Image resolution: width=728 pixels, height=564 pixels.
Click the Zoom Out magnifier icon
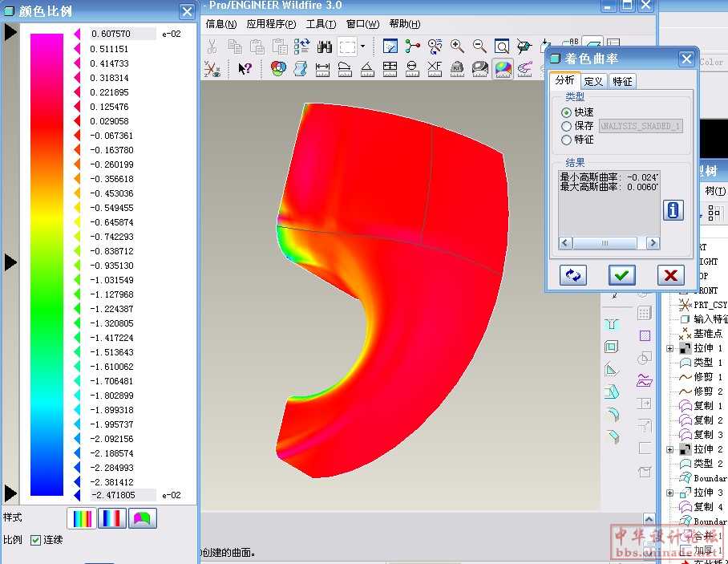(x=479, y=47)
